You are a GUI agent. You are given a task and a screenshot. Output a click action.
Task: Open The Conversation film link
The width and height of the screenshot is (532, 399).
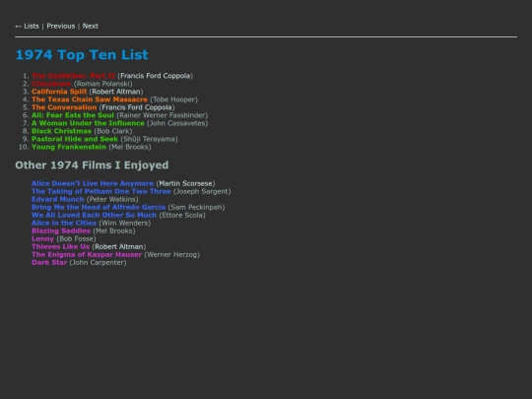[x=64, y=107]
